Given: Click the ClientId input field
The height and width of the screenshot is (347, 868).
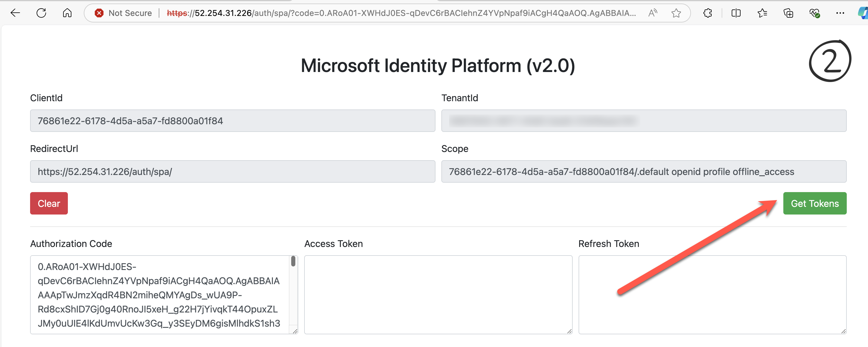Looking at the screenshot, I should click(x=232, y=121).
